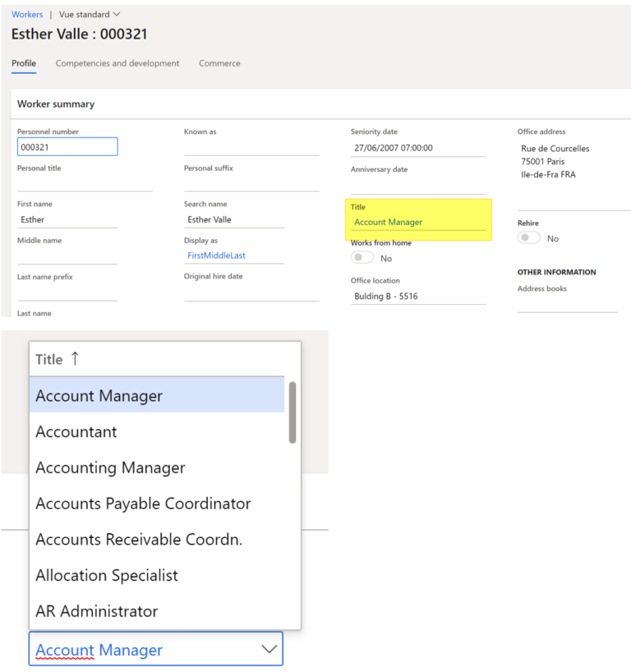The height and width of the screenshot is (672, 631).
Task: Choose Accounting Manager in the lookup list
Action: 110,467
